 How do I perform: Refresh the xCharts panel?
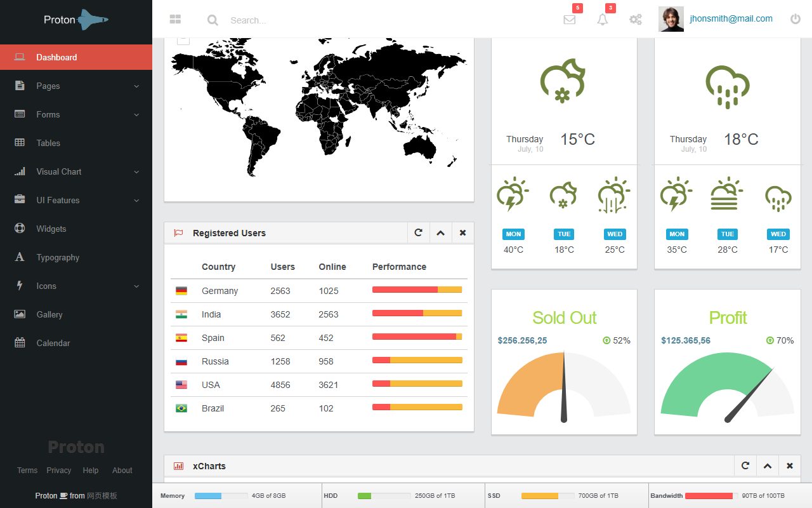[745, 466]
